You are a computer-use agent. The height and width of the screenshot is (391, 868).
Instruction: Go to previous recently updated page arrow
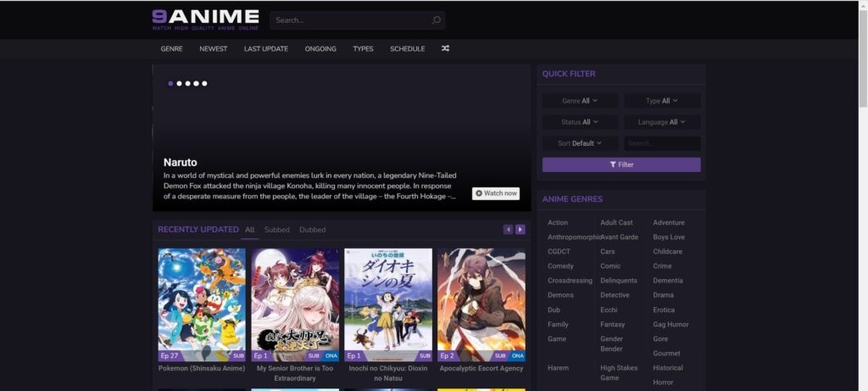click(509, 229)
